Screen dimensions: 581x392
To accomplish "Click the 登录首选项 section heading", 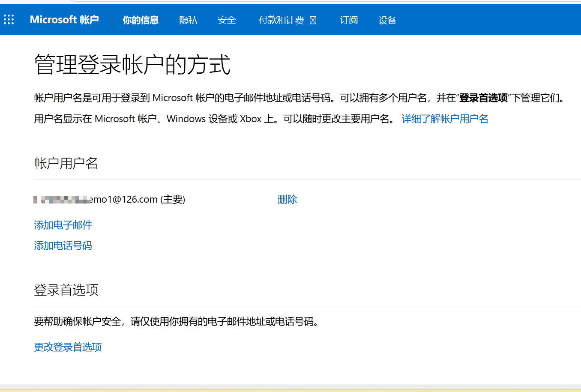I will click(66, 290).
